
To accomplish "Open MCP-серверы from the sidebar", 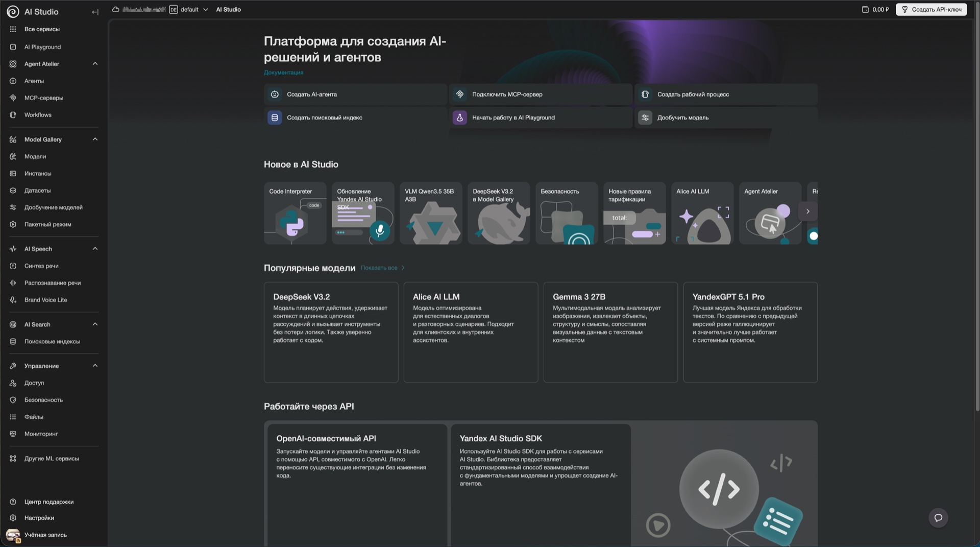I will pyautogui.click(x=43, y=98).
